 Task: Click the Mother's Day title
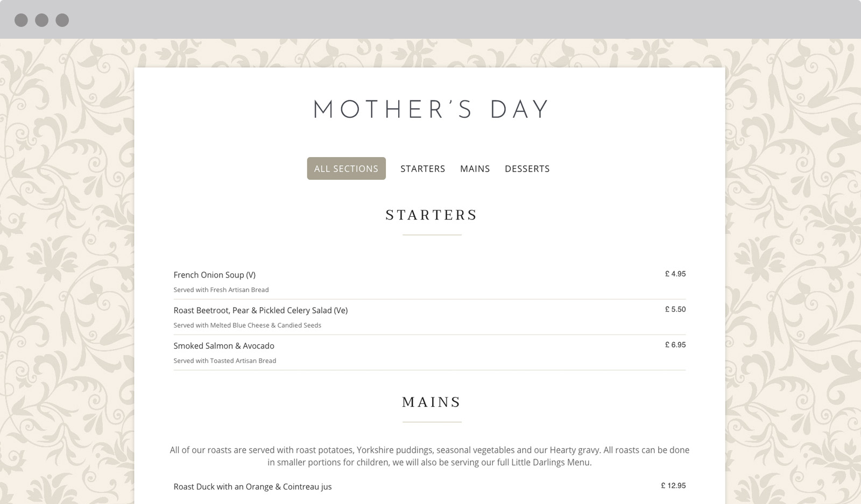pos(431,109)
